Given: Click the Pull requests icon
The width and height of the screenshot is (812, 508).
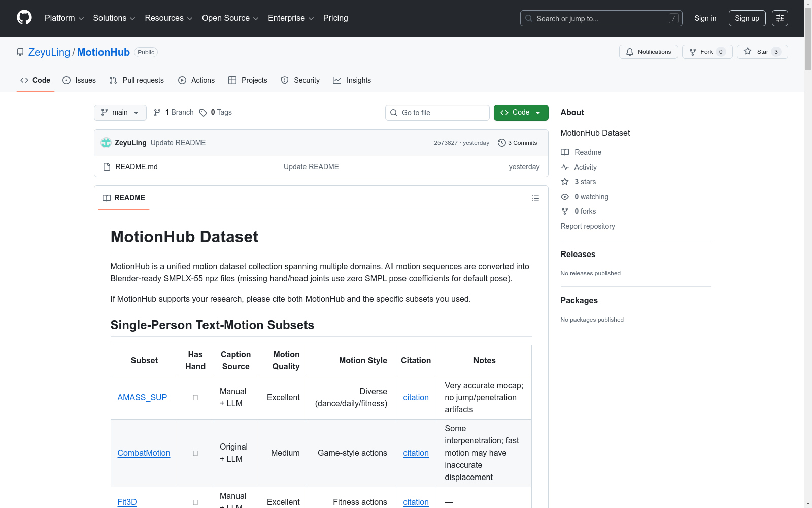Looking at the screenshot, I should click(x=113, y=80).
